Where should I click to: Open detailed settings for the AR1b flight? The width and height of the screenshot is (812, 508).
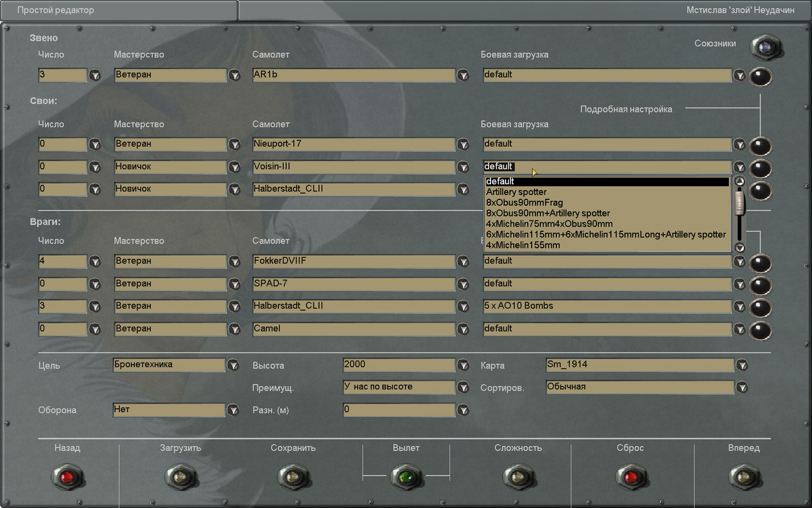tap(761, 77)
